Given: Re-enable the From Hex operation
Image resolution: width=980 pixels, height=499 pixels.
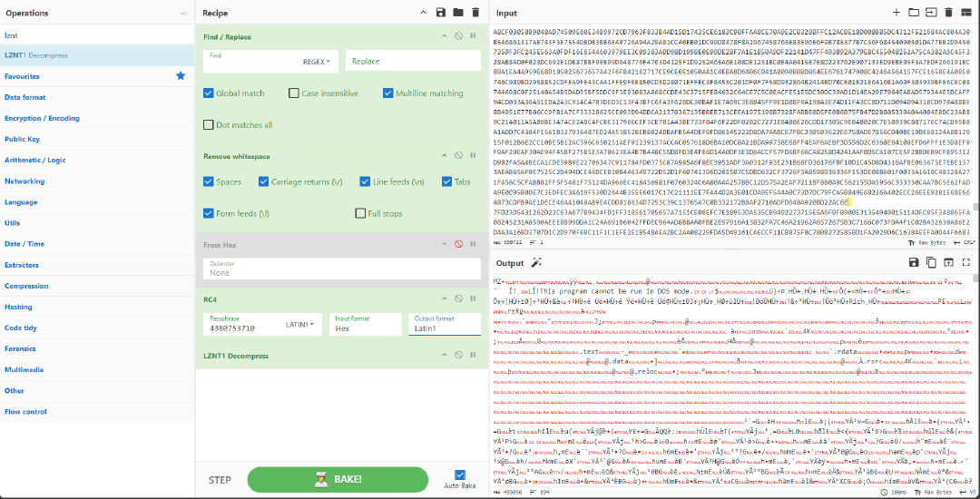Looking at the screenshot, I should (x=458, y=245).
